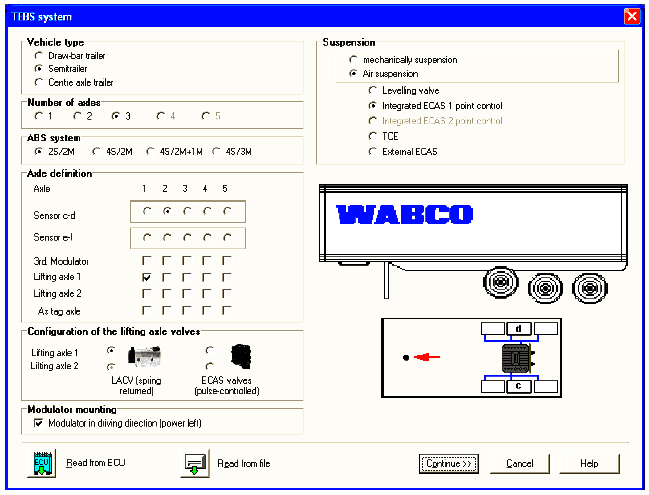
Task: Set Sensor c-d to axle 1
Action: (147, 211)
